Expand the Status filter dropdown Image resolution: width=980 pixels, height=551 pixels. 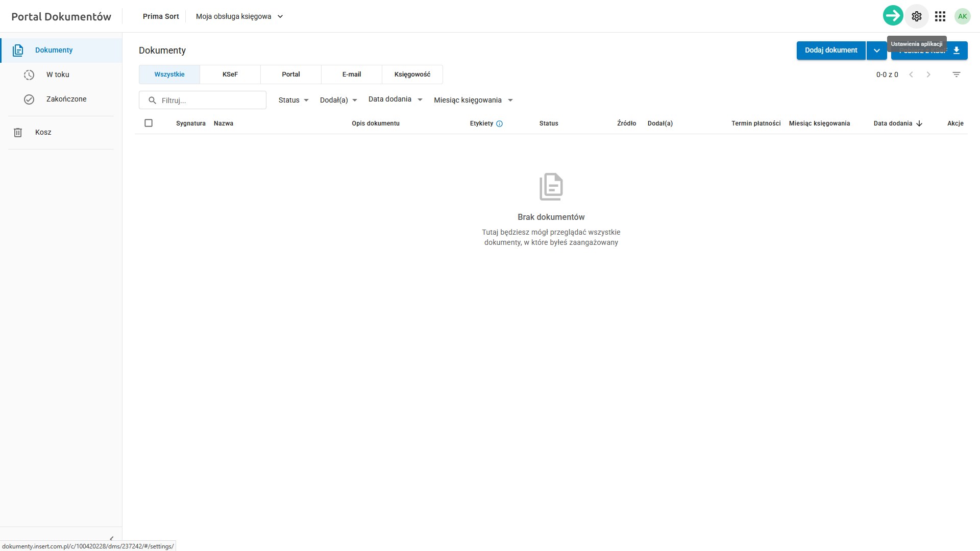(x=293, y=100)
